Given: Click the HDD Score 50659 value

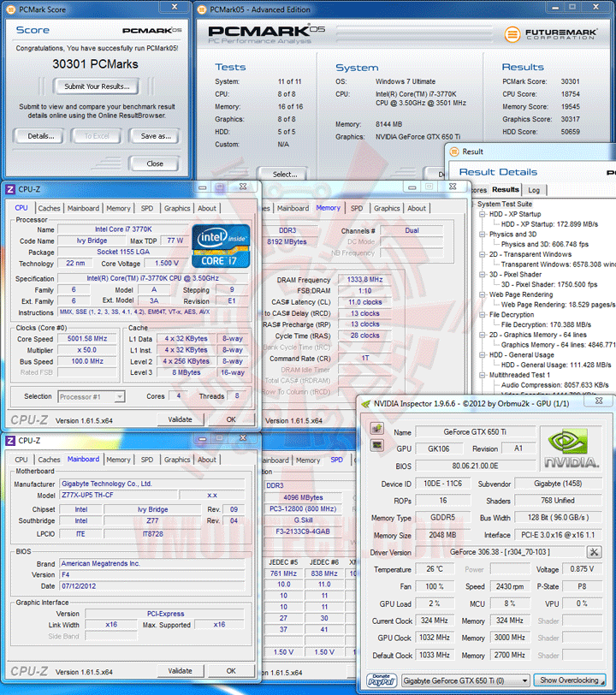Looking at the screenshot, I should click(571, 132).
